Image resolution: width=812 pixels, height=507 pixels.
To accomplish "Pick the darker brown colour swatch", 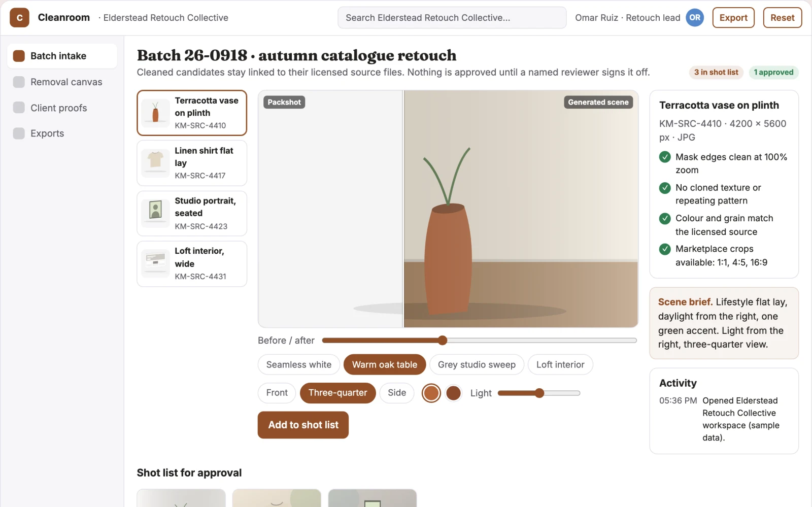I will (x=453, y=393).
